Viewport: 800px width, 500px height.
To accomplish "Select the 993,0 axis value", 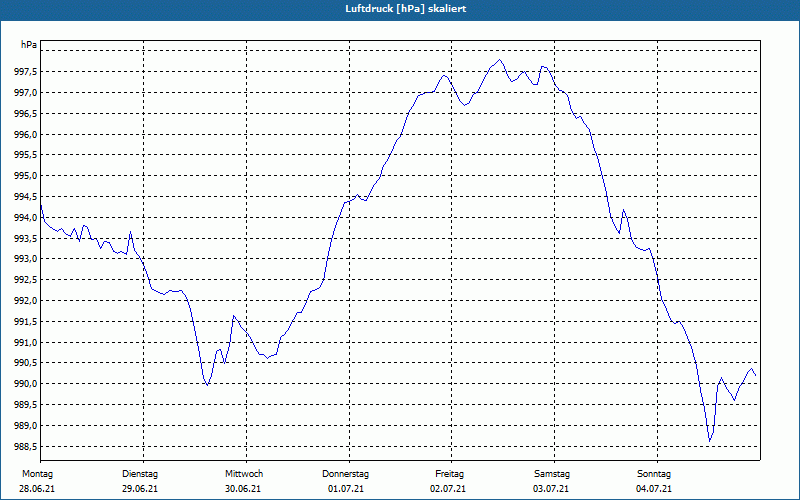I will coord(25,259).
